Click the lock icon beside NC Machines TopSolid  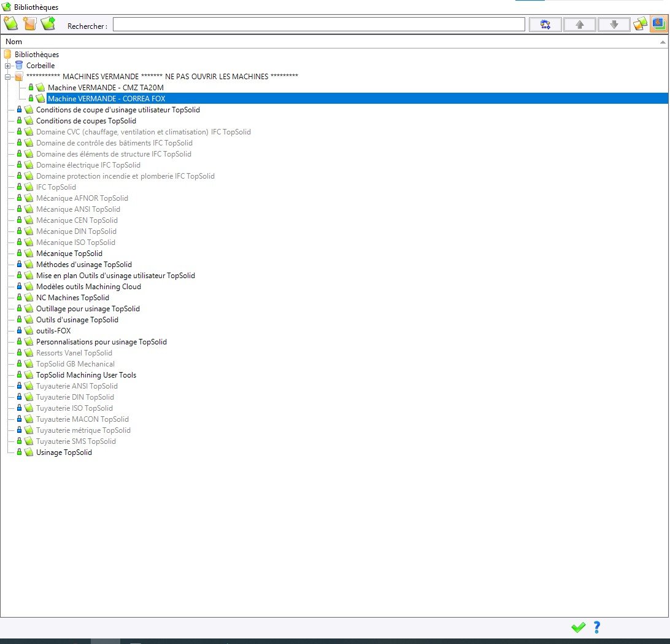(19, 297)
